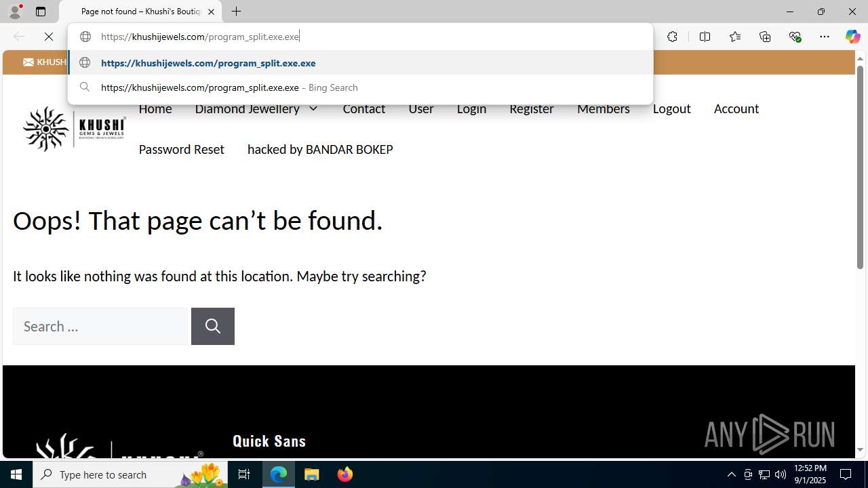Viewport: 868px width, 488px height.
Task: Launch the Copilot sidebar icon
Action: 852,37
